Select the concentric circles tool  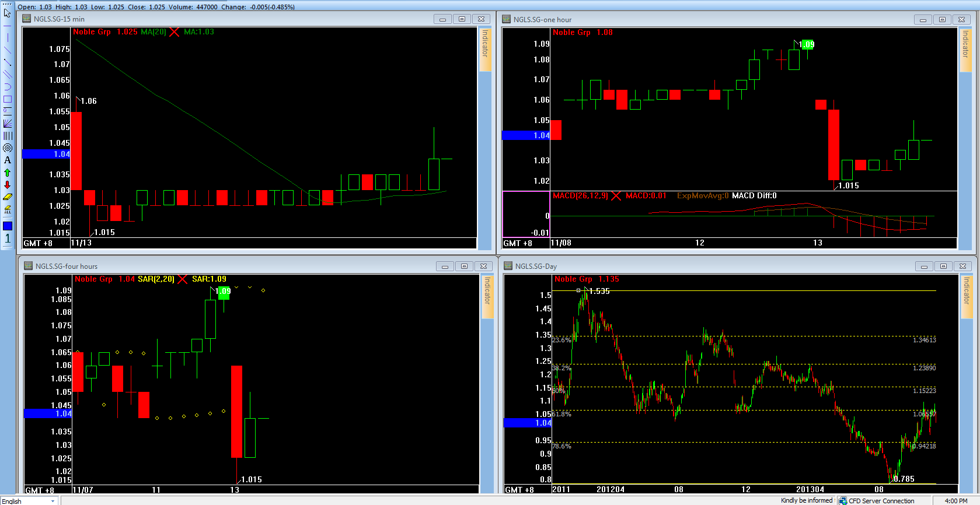click(7, 148)
